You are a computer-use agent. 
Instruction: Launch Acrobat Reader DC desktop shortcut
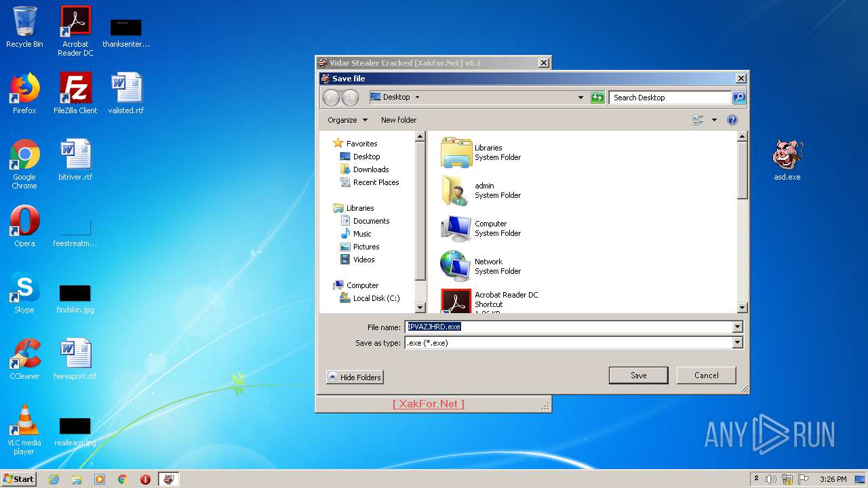point(75,31)
